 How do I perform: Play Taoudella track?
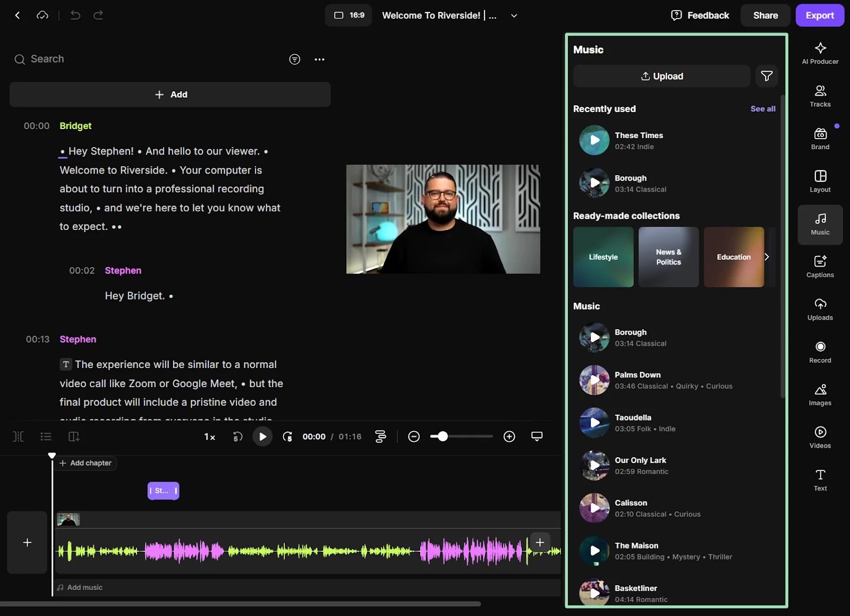pos(594,423)
